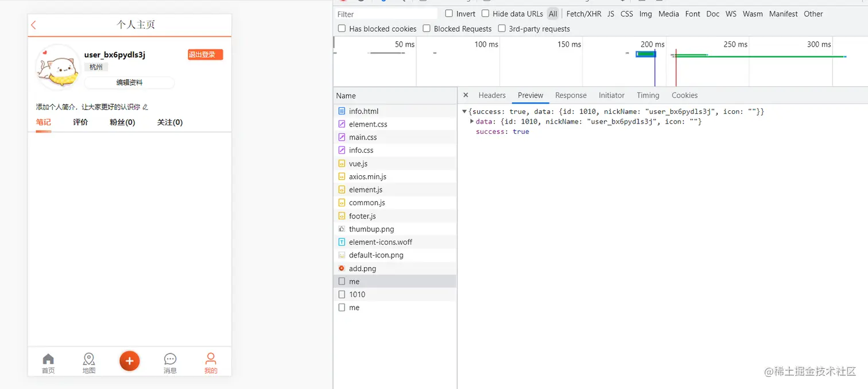Select the Preview tab
The width and height of the screenshot is (868, 389).
point(530,95)
